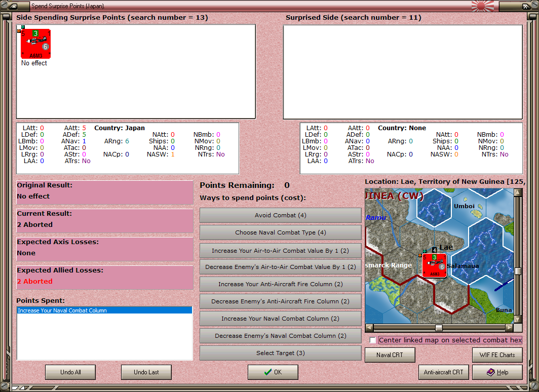The image size is (539, 392).
Task: Click the Surprised Side empty unit panel
Action: click(x=403, y=72)
